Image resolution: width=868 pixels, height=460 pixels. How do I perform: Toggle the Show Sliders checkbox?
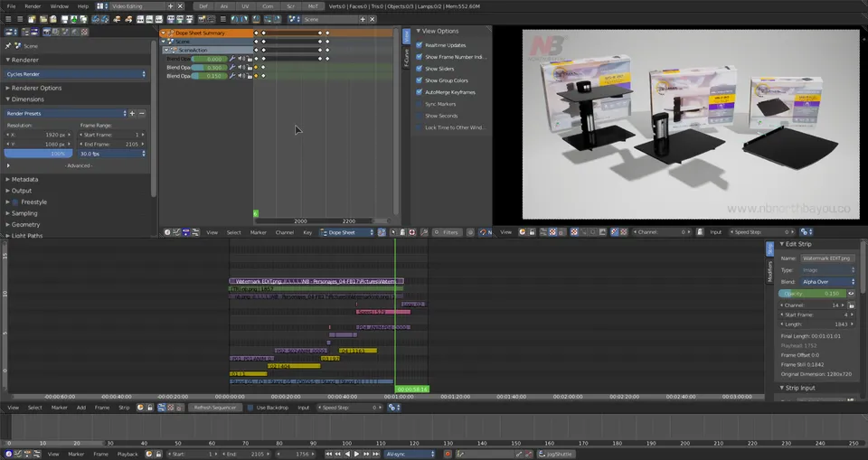(419, 69)
